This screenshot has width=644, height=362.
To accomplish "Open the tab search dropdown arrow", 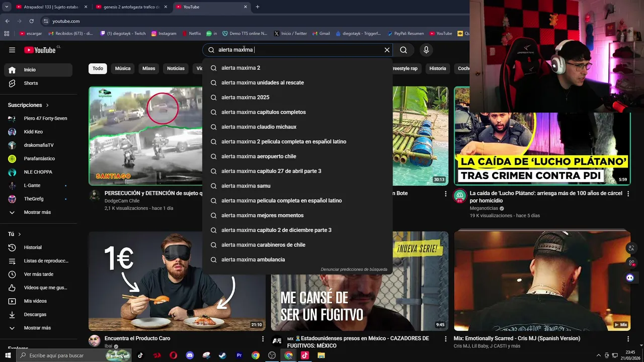I will coord(7,7).
